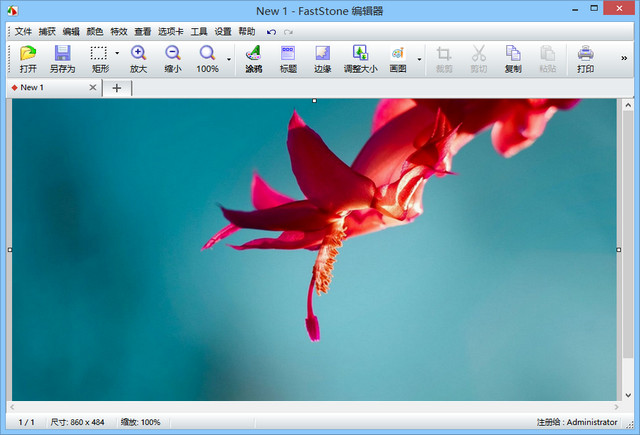Open the 捕获 menu
The width and height of the screenshot is (640, 435).
[47, 31]
